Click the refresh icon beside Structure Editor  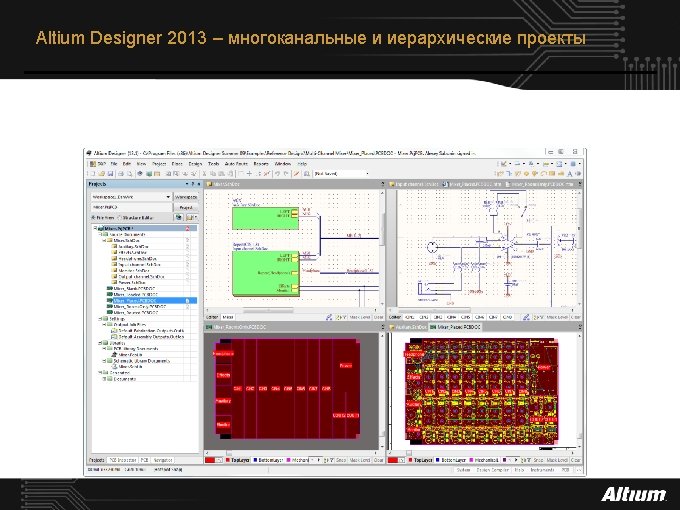(x=179, y=217)
